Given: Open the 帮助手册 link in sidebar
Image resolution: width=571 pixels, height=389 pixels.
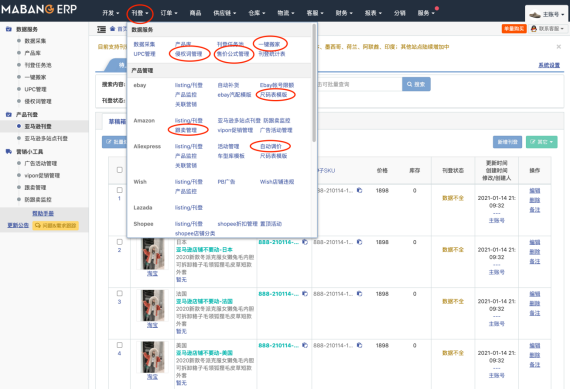Looking at the screenshot, I should (43, 213).
